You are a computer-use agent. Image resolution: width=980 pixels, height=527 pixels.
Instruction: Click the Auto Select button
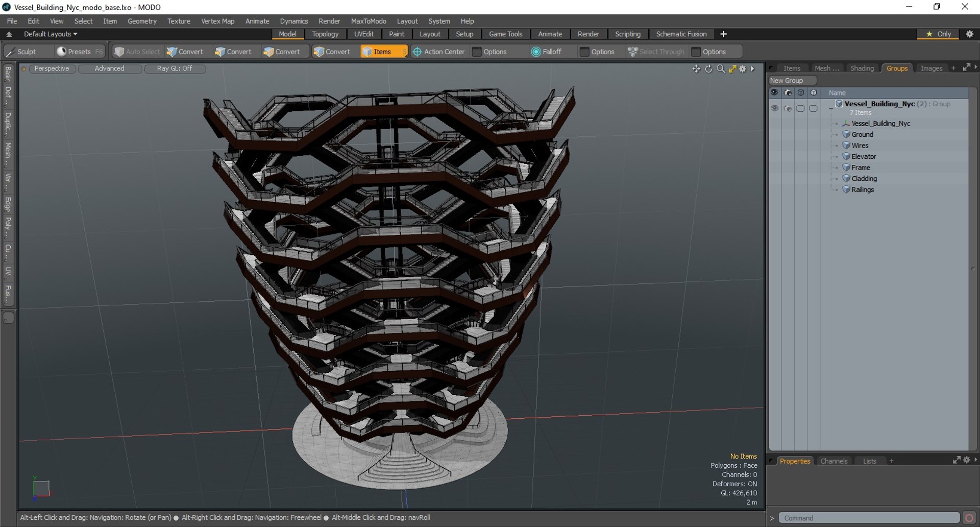[x=137, y=52]
